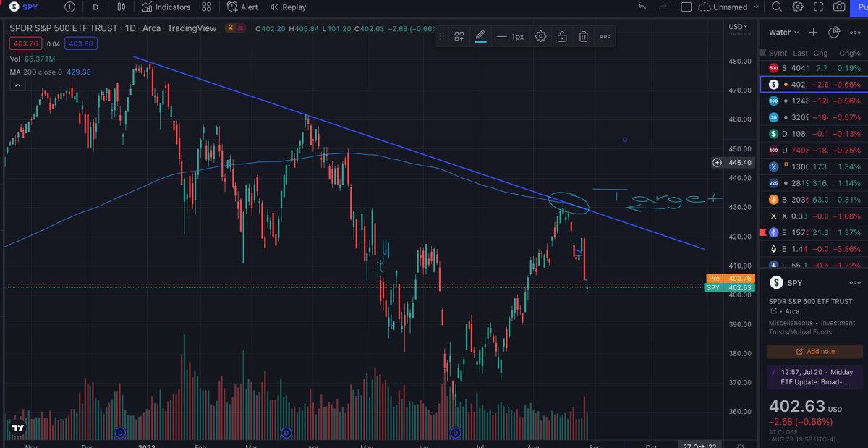Create an Alert
The width and height of the screenshot is (868, 448).
coord(242,7)
